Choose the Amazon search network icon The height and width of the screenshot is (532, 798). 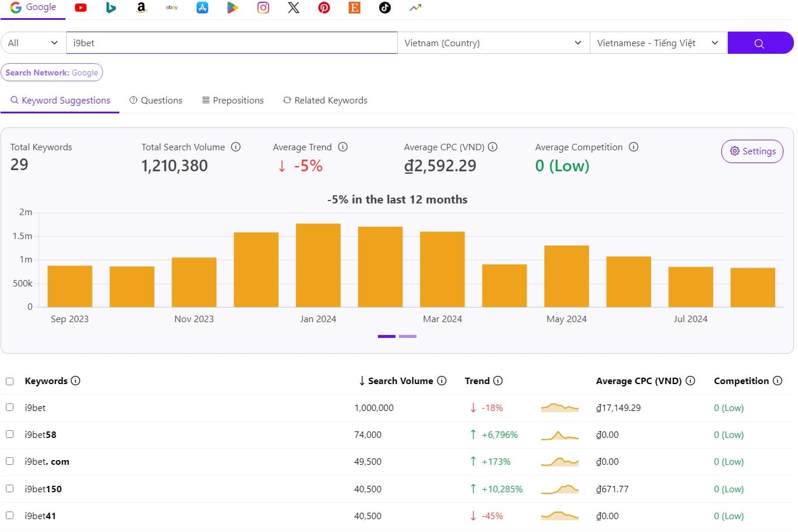pyautogui.click(x=141, y=8)
